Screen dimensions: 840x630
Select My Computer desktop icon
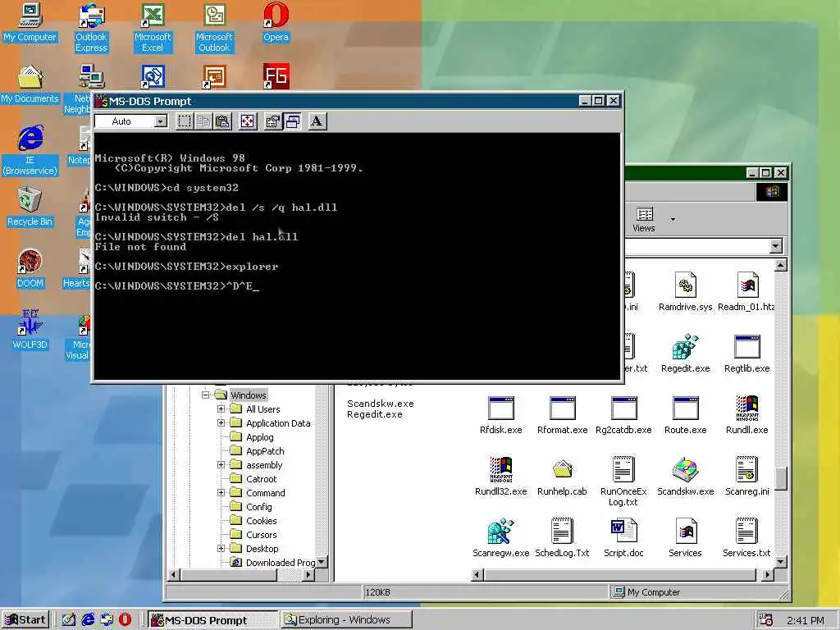[x=30, y=23]
